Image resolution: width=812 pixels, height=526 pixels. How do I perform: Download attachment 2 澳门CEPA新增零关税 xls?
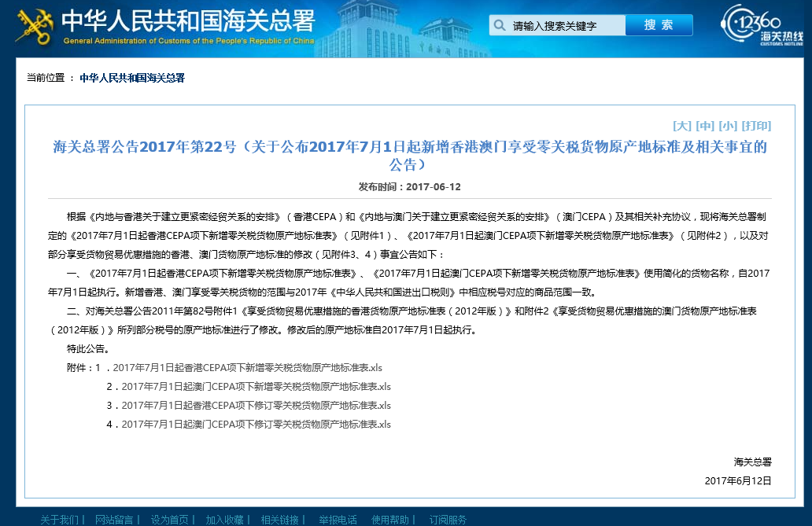[x=256, y=387]
